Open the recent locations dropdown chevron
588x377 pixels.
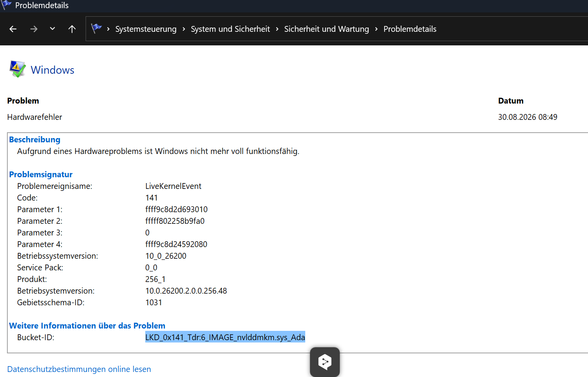[x=52, y=29]
